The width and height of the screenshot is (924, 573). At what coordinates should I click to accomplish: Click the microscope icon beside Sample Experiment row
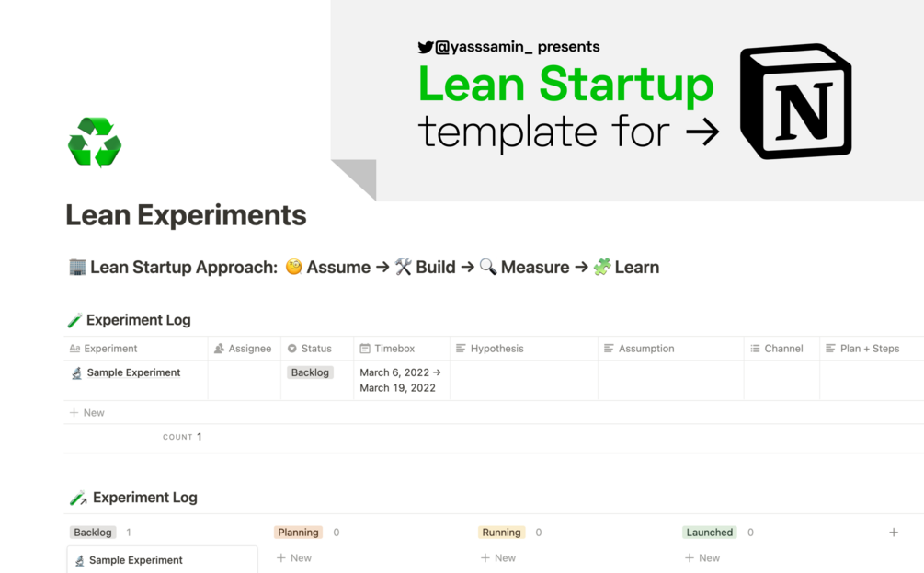tap(77, 373)
